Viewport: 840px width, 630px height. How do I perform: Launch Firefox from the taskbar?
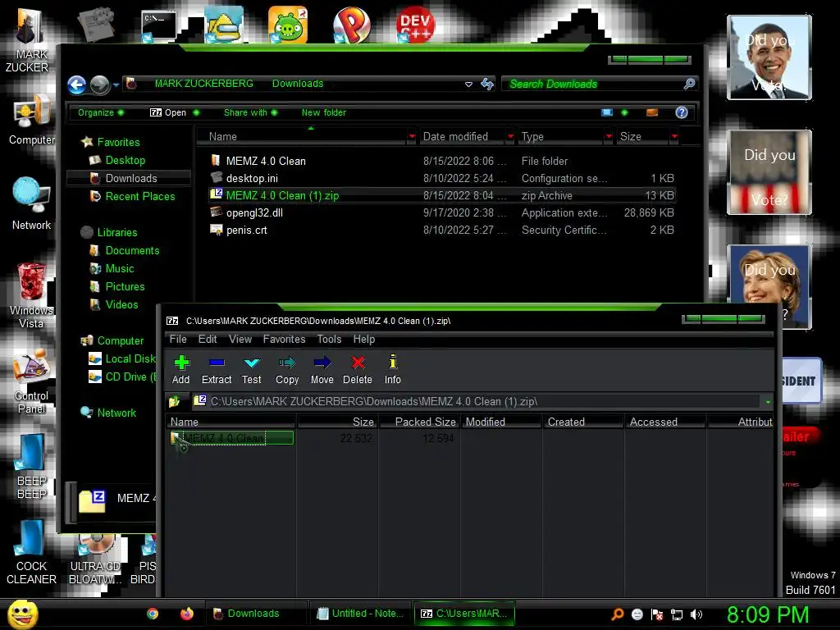tap(186, 614)
